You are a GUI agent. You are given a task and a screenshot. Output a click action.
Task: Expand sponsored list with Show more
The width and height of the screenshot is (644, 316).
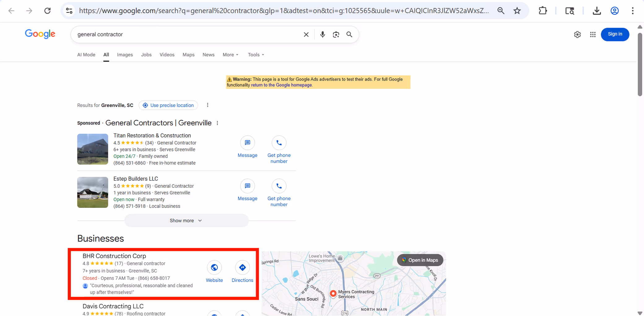coord(186,221)
